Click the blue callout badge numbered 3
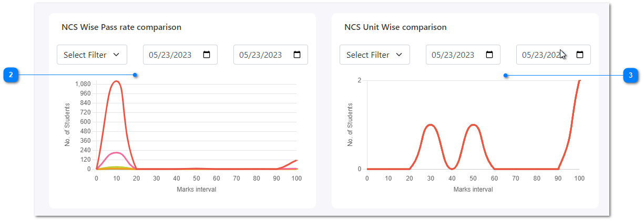The image size is (644, 221). click(631, 76)
